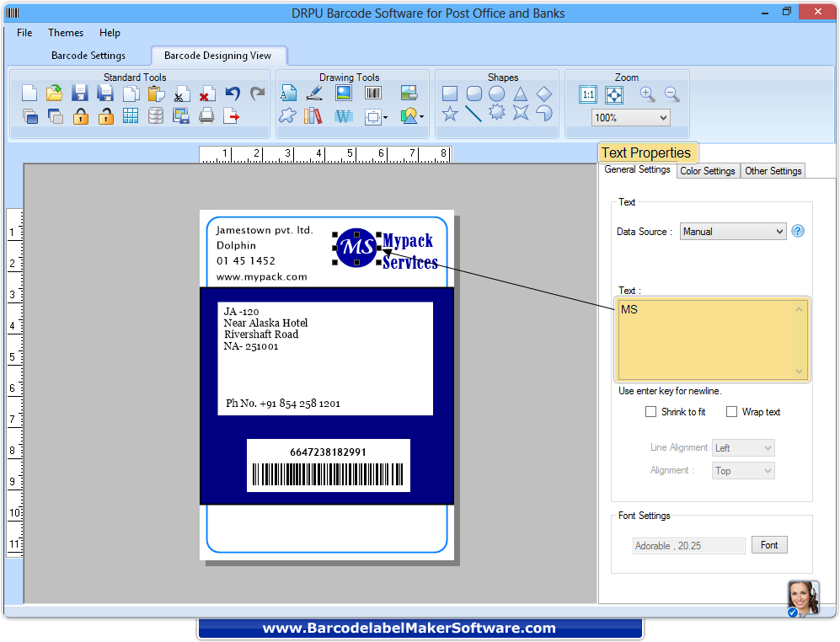Viewport: 840px width, 642px height.
Task: Click the Send to Back icon
Action: 55,115
